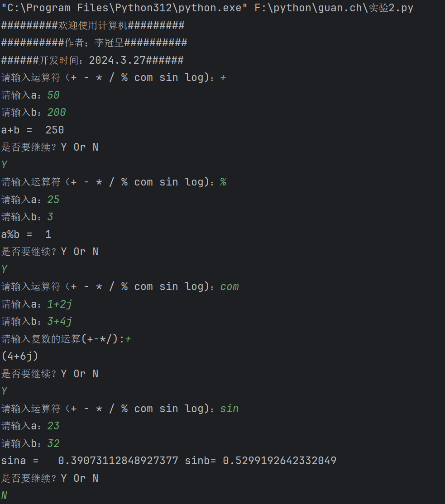Click the complex input 3+4j
The width and height of the screenshot is (445, 504).
tap(60, 321)
